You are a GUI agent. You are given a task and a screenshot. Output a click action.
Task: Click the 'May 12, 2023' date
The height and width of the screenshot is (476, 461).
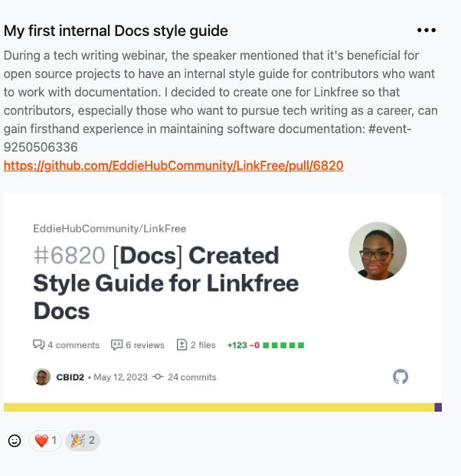(x=120, y=377)
